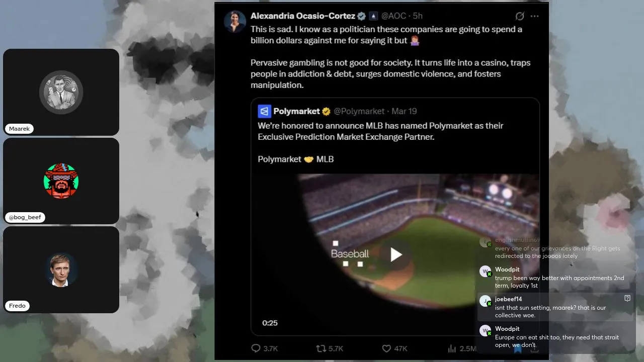Select the Fredo participant avatar
This screenshot has width=644, height=362.
click(x=61, y=269)
